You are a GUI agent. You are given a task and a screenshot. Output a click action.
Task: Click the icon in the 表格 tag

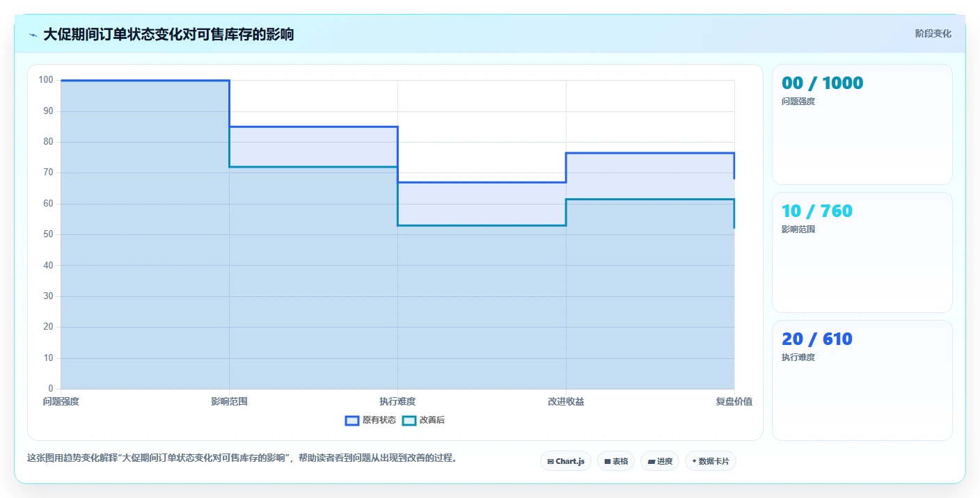coord(607,462)
